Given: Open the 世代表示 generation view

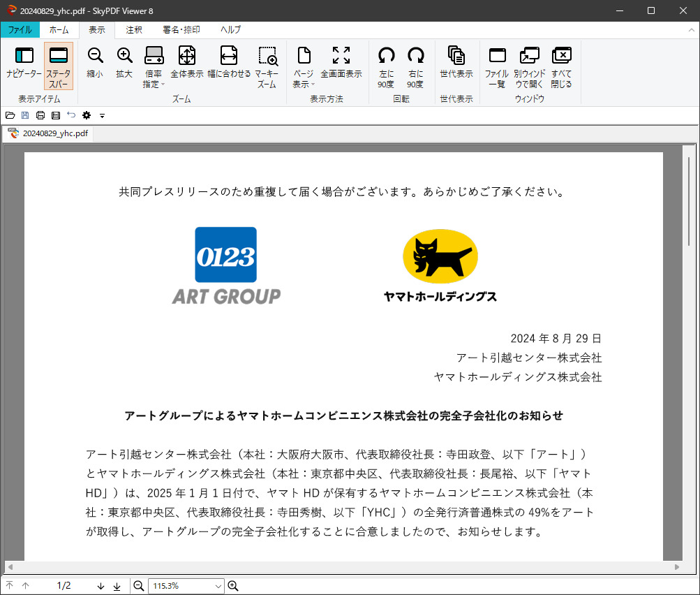Looking at the screenshot, I should tap(456, 63).
